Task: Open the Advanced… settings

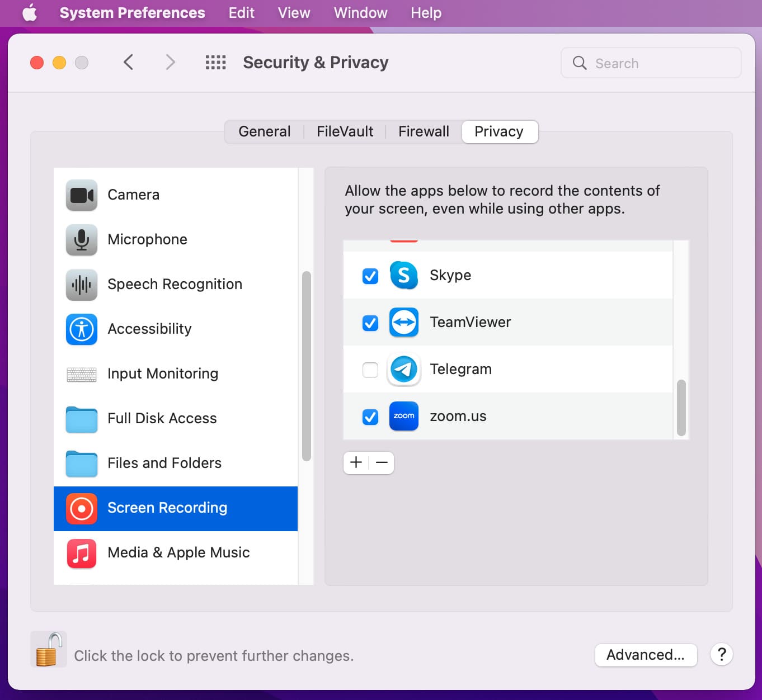Action: click(x=646, y=655)
